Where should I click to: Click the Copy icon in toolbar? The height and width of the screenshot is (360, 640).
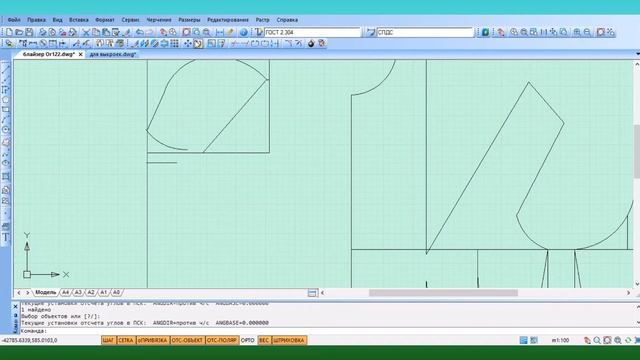click(x=96, y=32)
